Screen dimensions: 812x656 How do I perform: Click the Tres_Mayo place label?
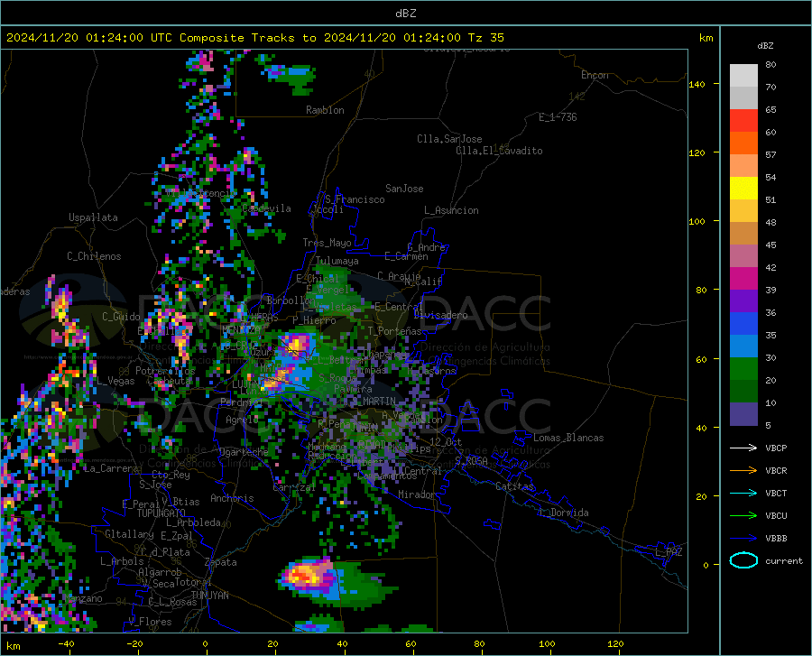tap(327, 243)
